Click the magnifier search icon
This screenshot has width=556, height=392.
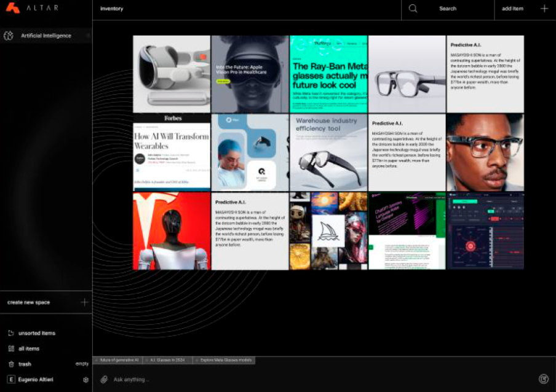[x=413, y=9]
